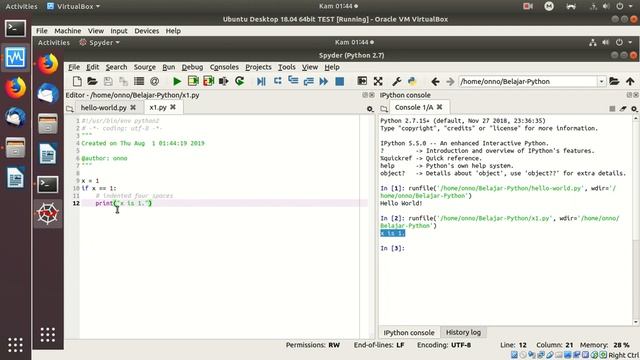Open the file list browse-tabs icon
The image size is (640, 360).
[x=139, y=81]
